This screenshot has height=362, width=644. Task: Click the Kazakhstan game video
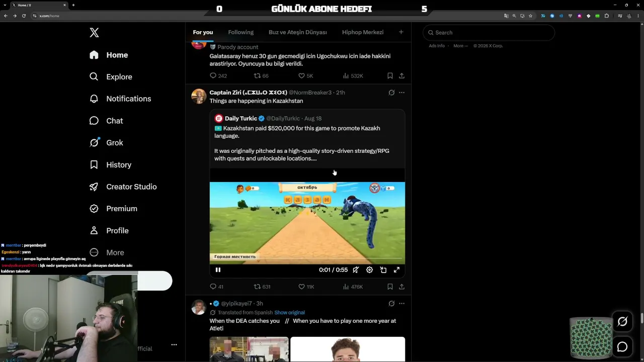[307, 222]
